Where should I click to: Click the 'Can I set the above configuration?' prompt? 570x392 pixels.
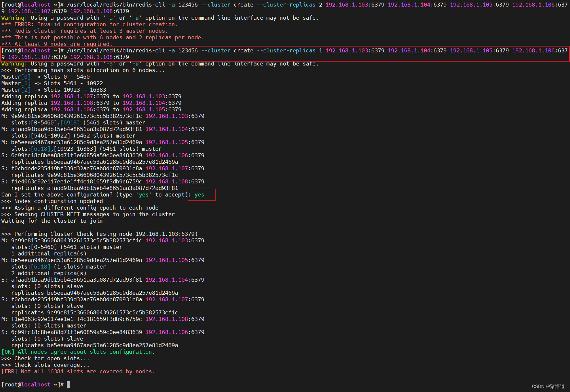coord(94,195)
